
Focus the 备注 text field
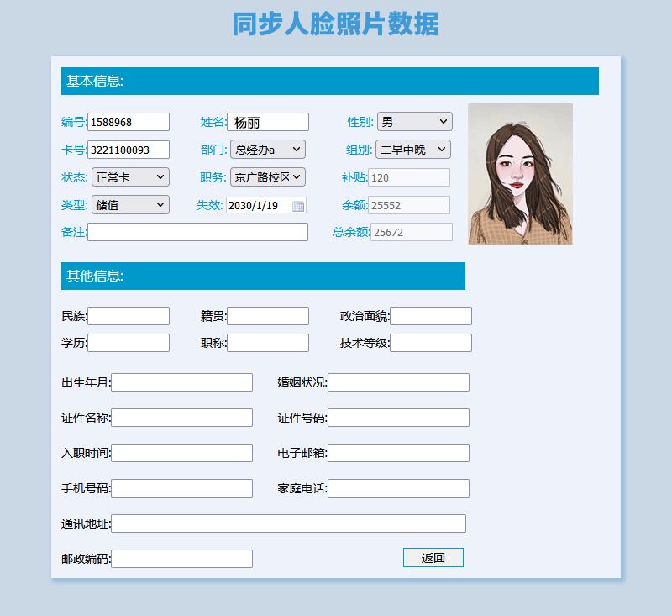197,232
